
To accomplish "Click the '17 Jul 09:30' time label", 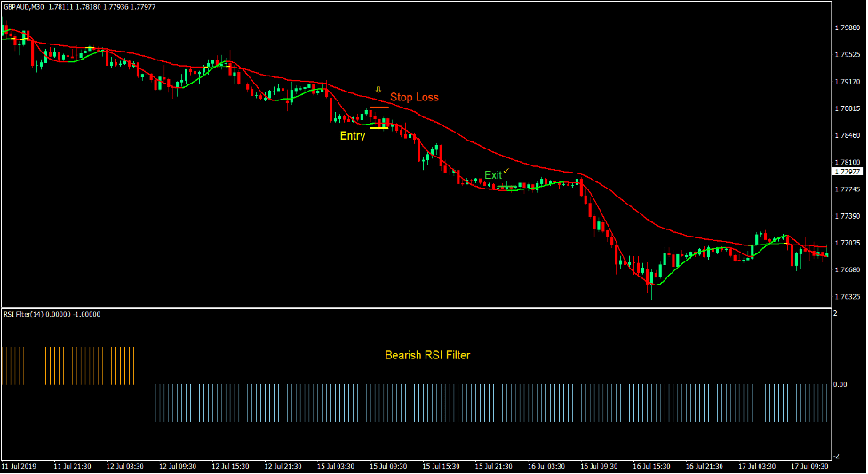I will point(809,466).
